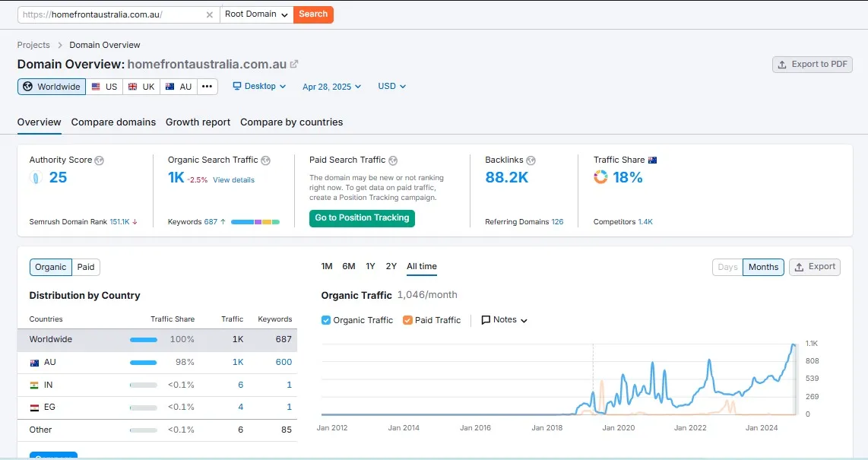Click the Paid Search Traffic info icon

392,160
